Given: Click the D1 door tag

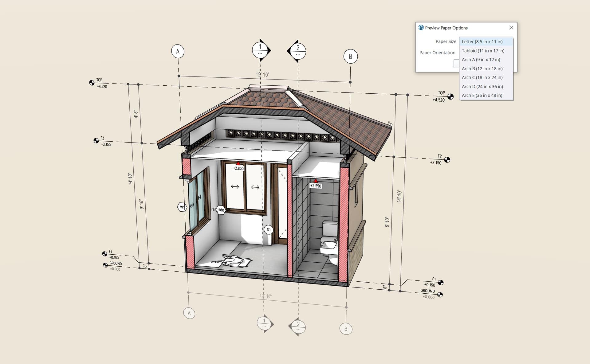Looking at the screenshot, I should pos(269,230).
